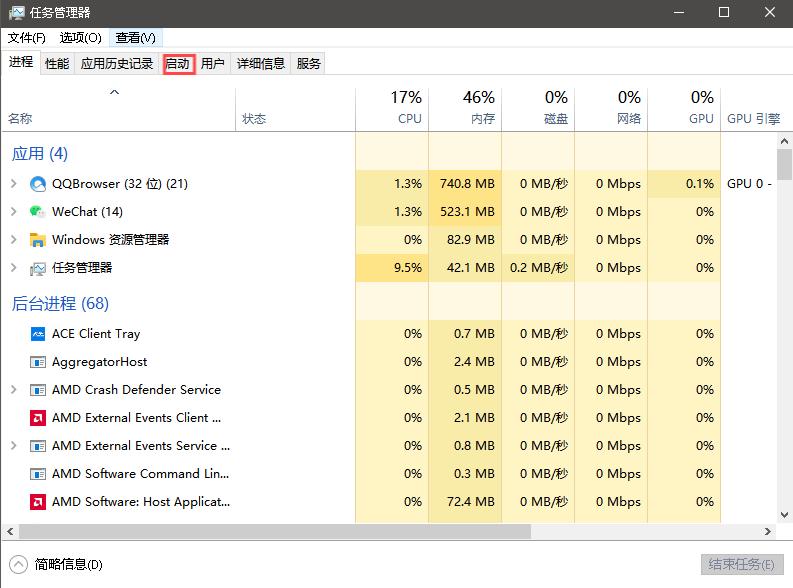The height and width of the screenshot is (588, 793).
Task: Expand AMD Crash Defender Service entry
Action: pyautogui.click(x=13, y=390)
